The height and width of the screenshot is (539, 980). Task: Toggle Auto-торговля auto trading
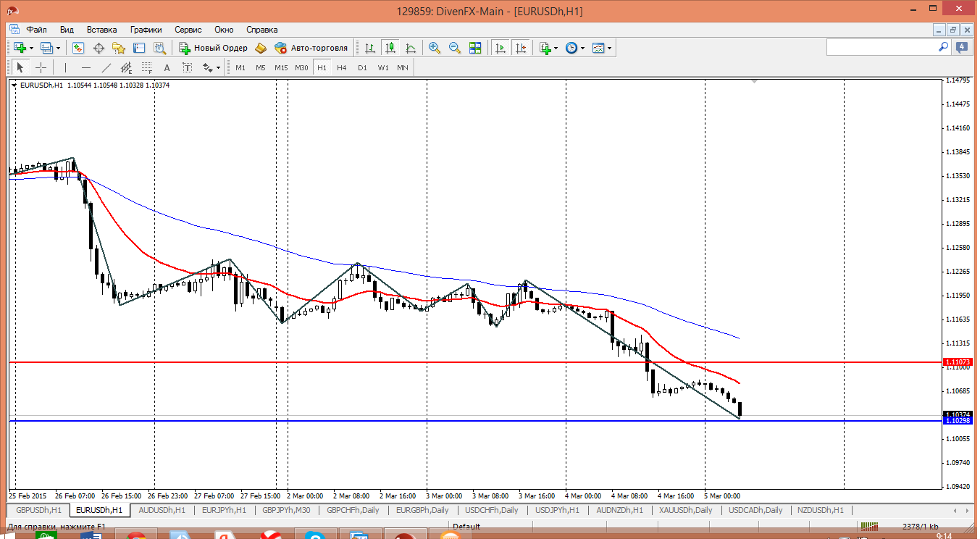click(x=311, y=48)
